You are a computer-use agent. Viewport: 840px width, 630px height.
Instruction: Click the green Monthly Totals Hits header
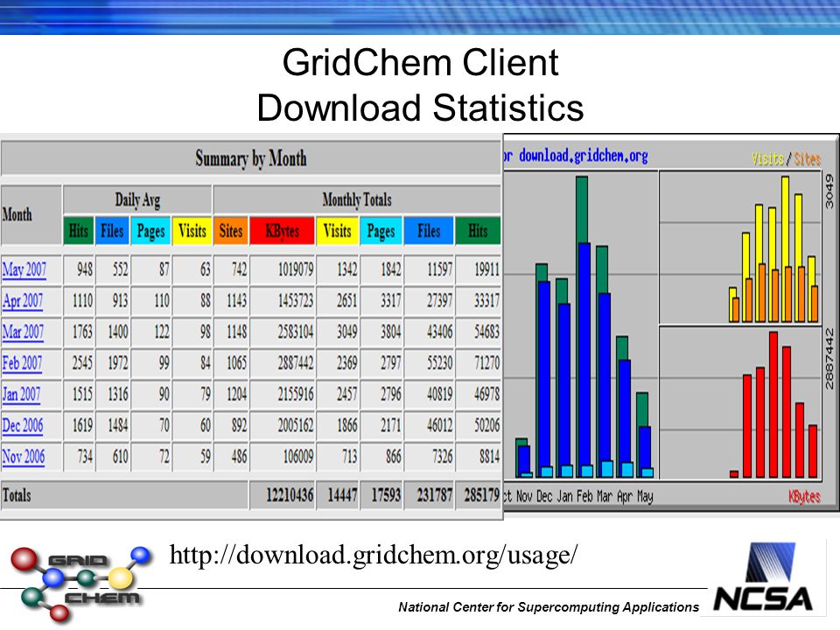(478, 231)
